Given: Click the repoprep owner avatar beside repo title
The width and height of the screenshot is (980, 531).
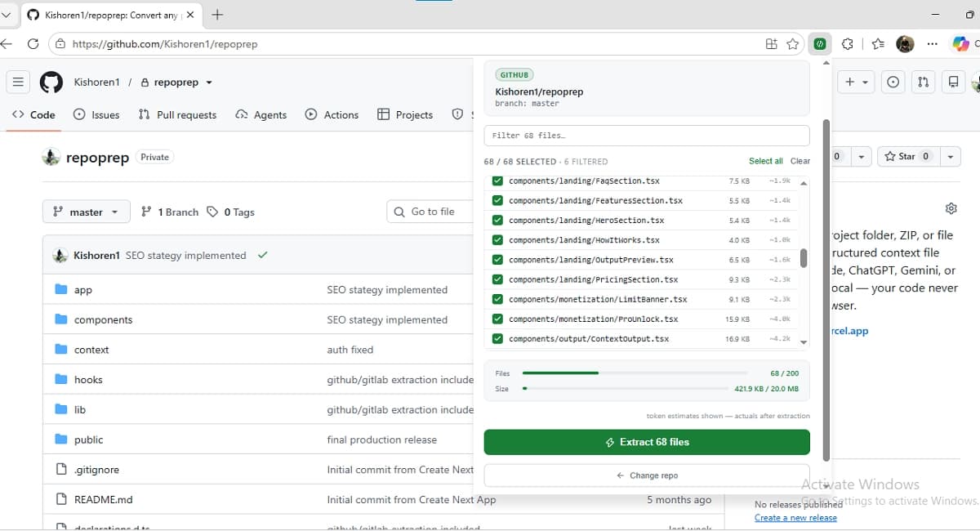Looking at the screenshot, I should pos(51,157).
